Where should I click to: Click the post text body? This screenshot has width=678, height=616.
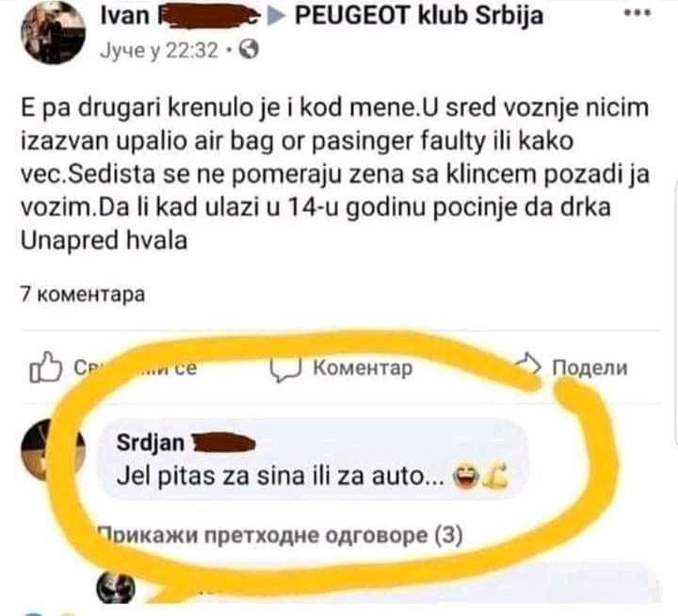[x=335, y=174]
